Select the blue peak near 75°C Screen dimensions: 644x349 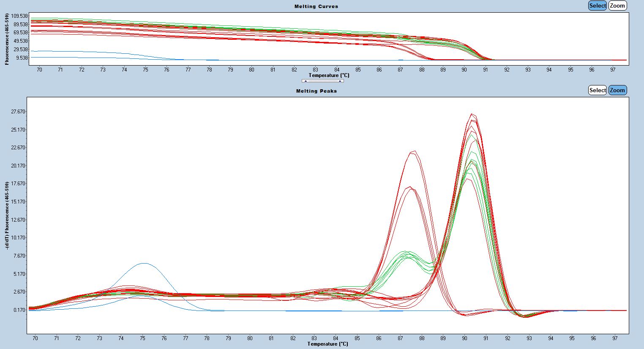[x=144, y=263]
